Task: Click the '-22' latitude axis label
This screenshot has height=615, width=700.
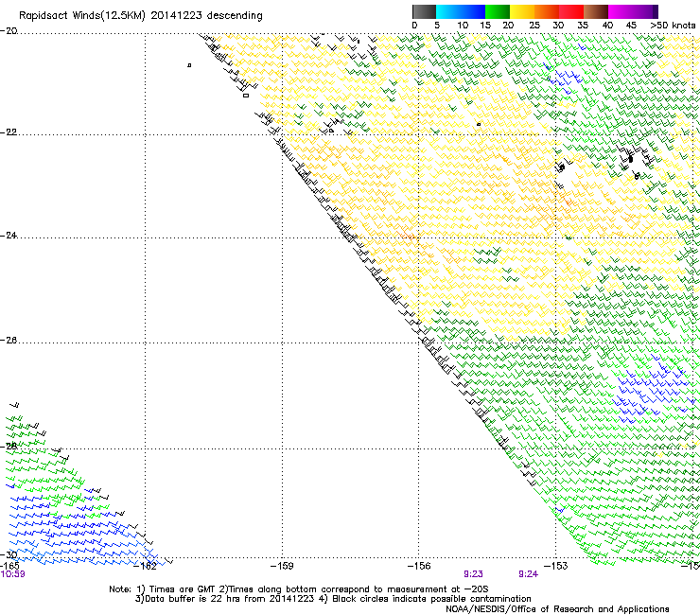Action: point(9,132)
